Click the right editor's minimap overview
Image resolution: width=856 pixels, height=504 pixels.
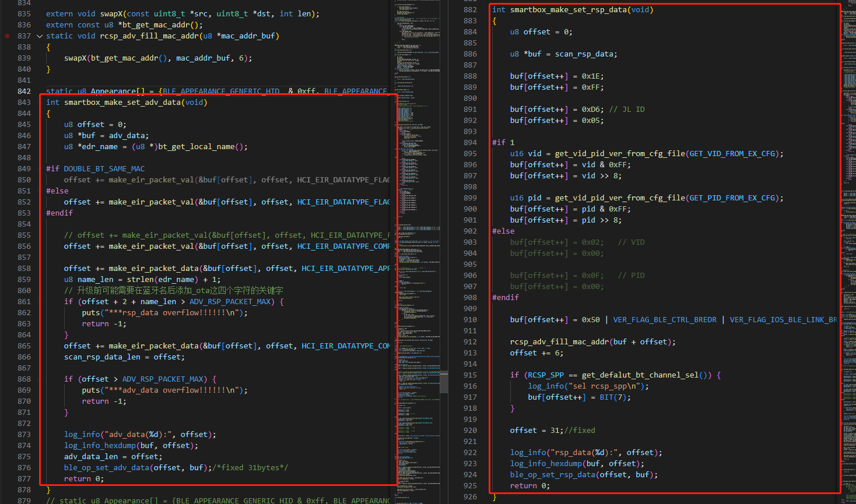coord(848,252)
